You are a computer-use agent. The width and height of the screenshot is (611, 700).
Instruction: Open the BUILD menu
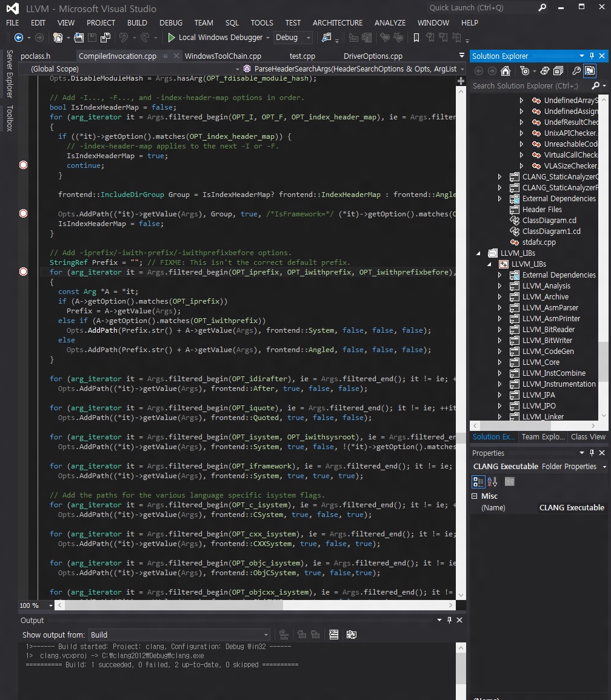pyautogui.click(x=137, y=22)
